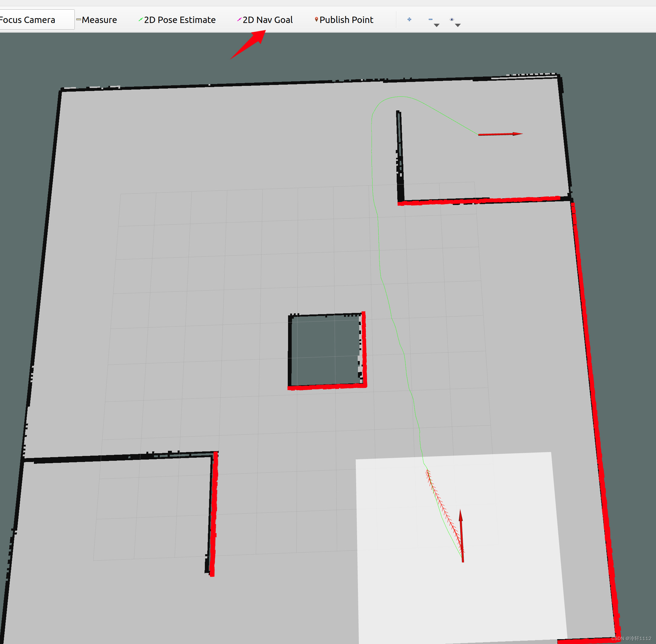Choose the 2D Pose Estimate tool text
The height and width of the screenshot is (644, 656).
pyautogui.click(x=180, y=20)
